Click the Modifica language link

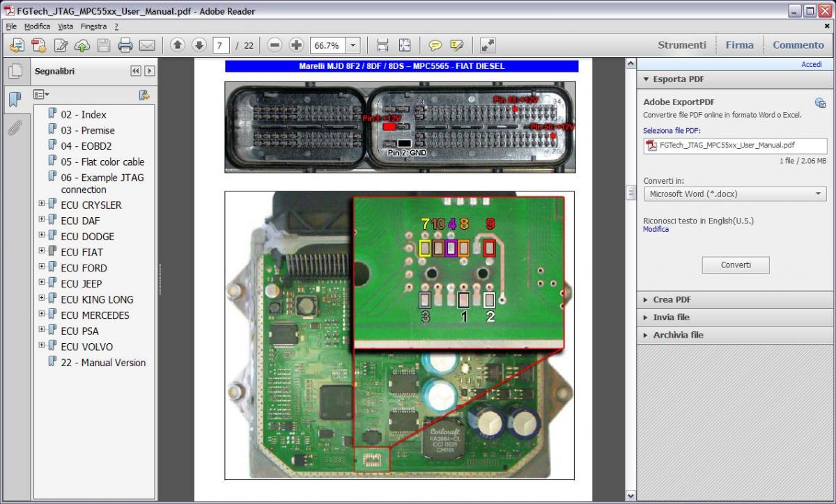[656, 230]
